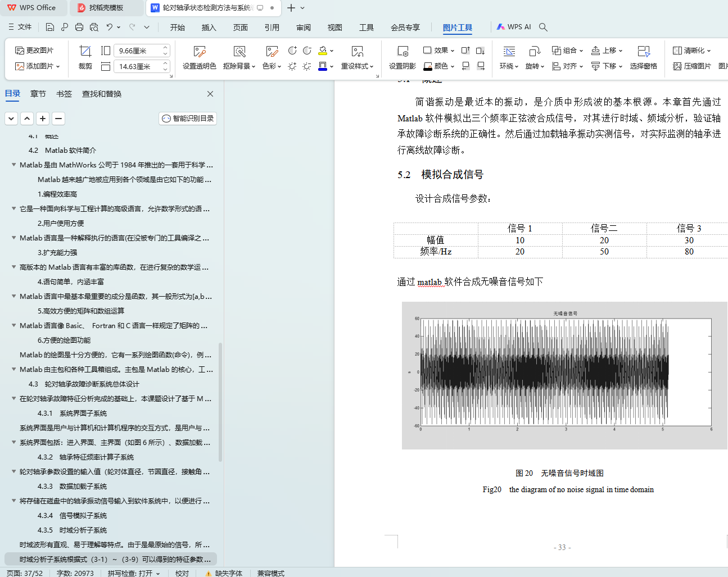Click the increase contrast icon
Screen dimensions: 728x577
coord(292,51)
